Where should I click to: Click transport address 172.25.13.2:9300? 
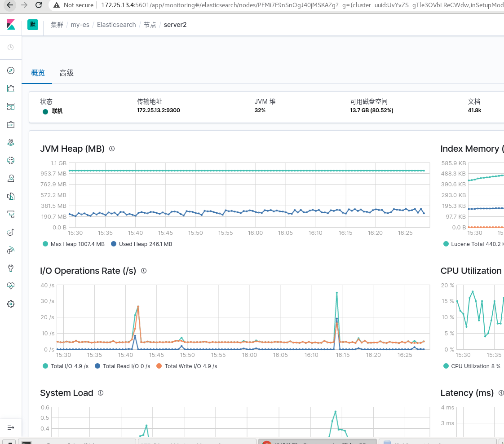159,110
